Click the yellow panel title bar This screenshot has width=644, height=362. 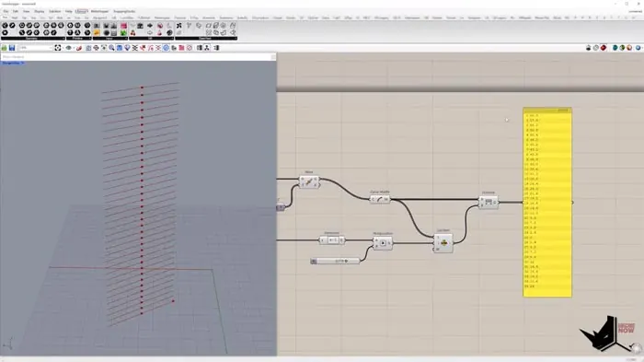tap(547, 110)
